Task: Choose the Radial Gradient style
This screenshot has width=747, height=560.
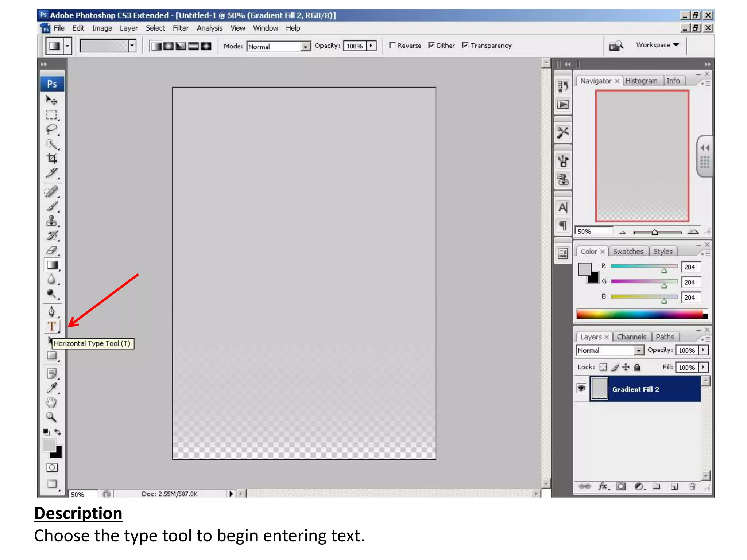Action: (169, 46)
